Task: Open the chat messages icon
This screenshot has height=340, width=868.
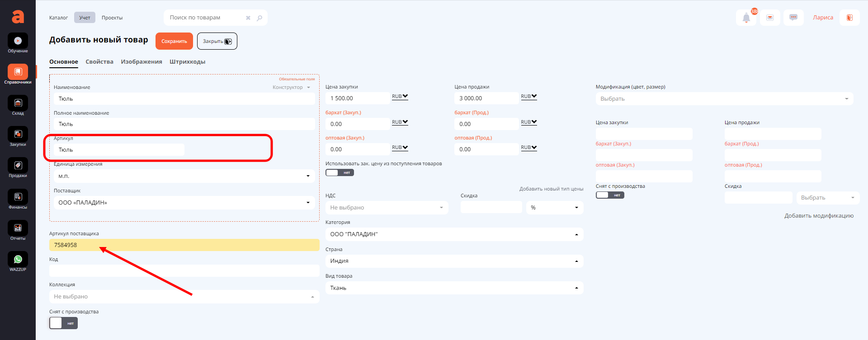Action: (x=793, y=18)
